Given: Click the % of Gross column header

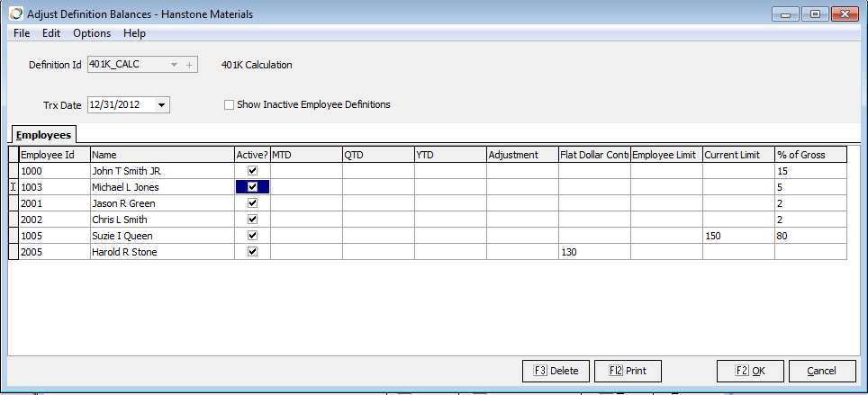Looking at the screenshot, I should pos(810,155).
